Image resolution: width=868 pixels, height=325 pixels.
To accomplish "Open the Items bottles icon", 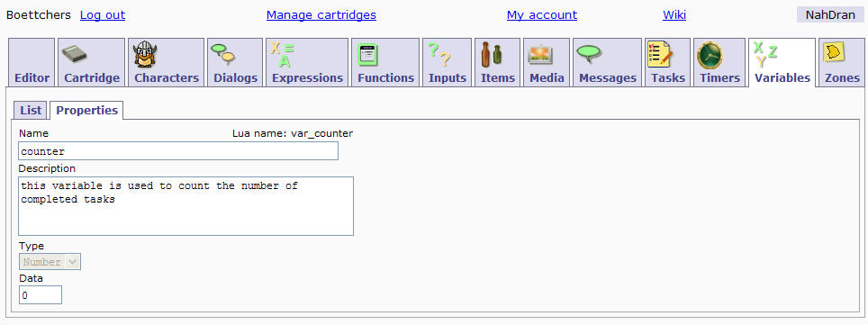I will (491, 54).
